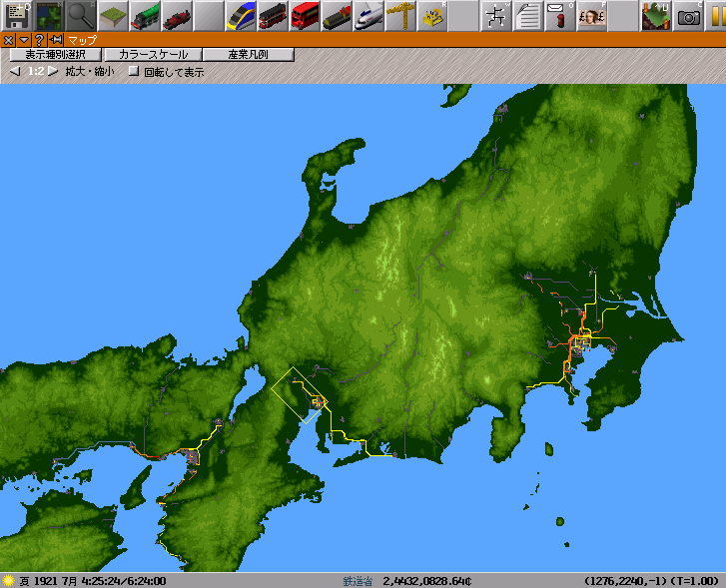Decrease map zoom with the left arrow

tap(15, 71)
